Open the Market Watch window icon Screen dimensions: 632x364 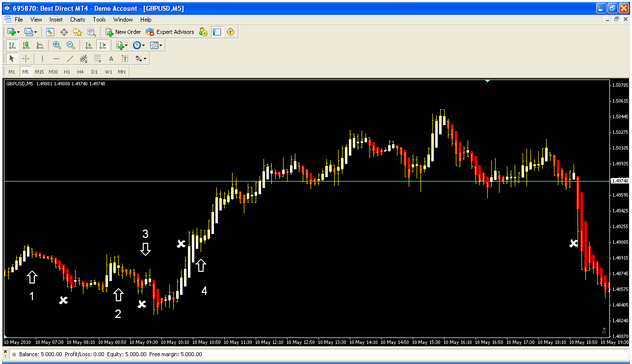[50, 32]
